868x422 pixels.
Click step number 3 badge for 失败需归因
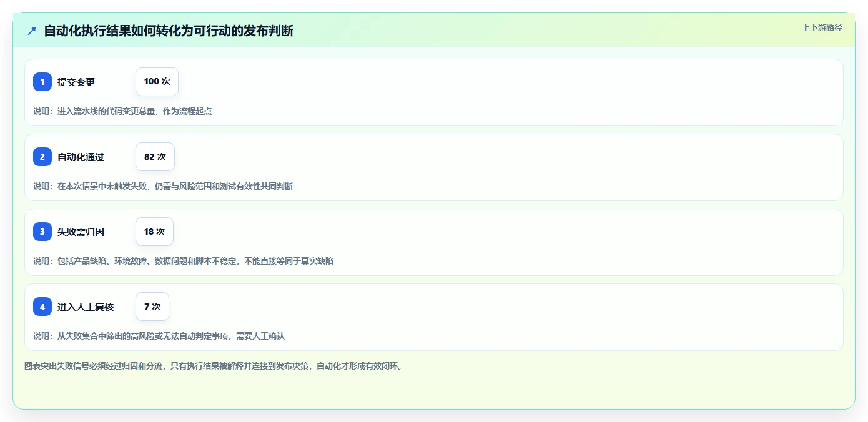[x=42, y=232]
